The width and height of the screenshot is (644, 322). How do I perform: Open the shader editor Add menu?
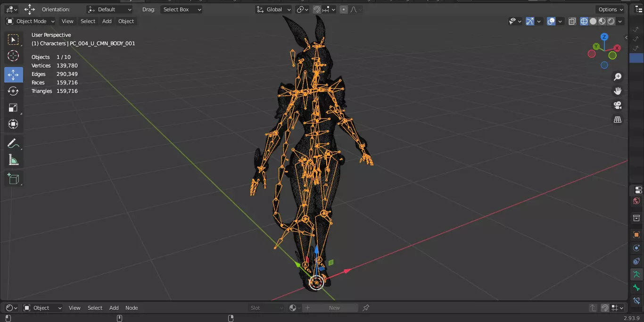coord(114,308)
